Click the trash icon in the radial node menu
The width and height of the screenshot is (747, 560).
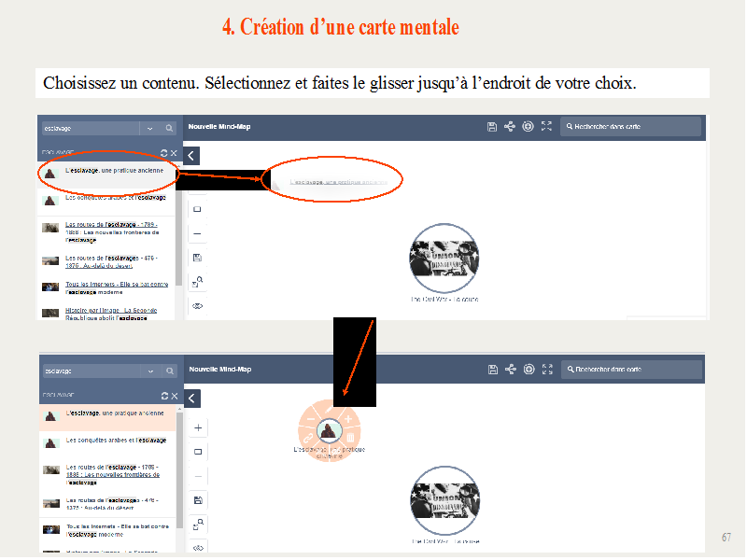350,437
